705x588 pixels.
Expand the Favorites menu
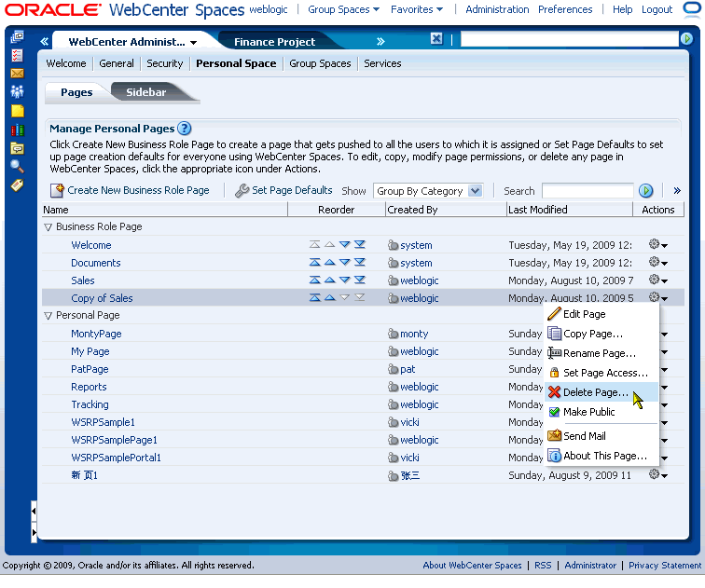pyautogui.click(x=416, y=9)
